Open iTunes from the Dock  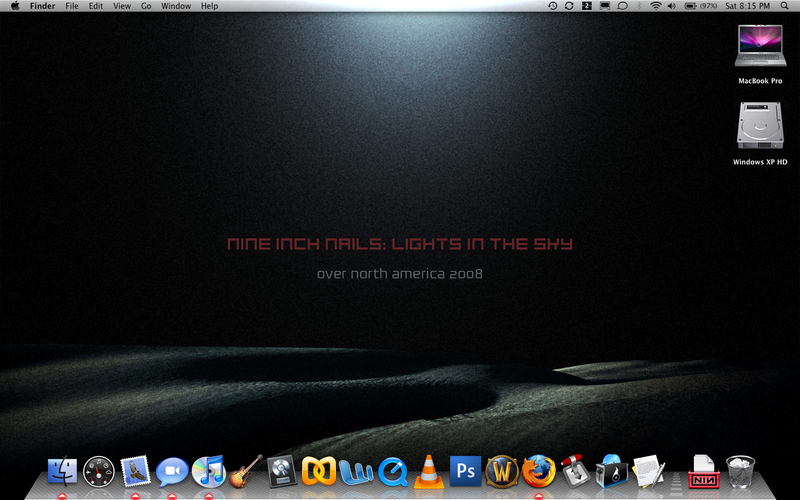209,471
